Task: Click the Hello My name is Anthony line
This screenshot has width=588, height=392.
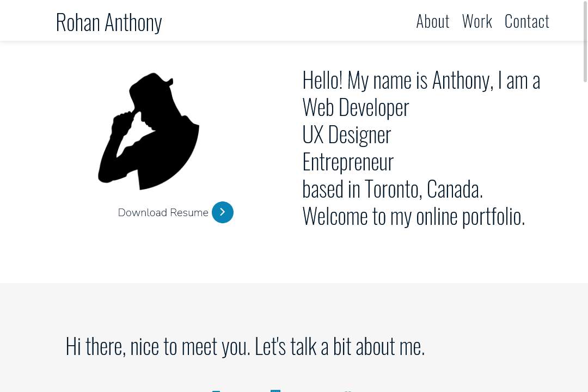Action: tap(421, 80)
